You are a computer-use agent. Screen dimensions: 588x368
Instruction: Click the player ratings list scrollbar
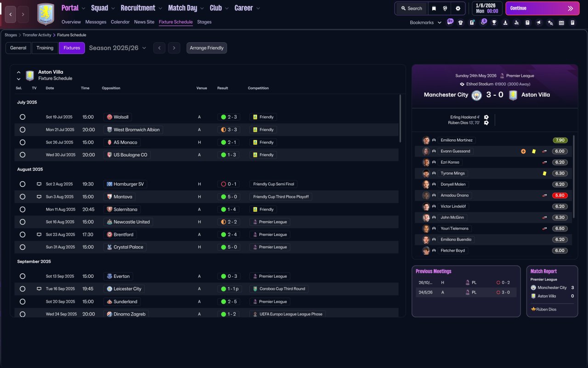[574, 177]
